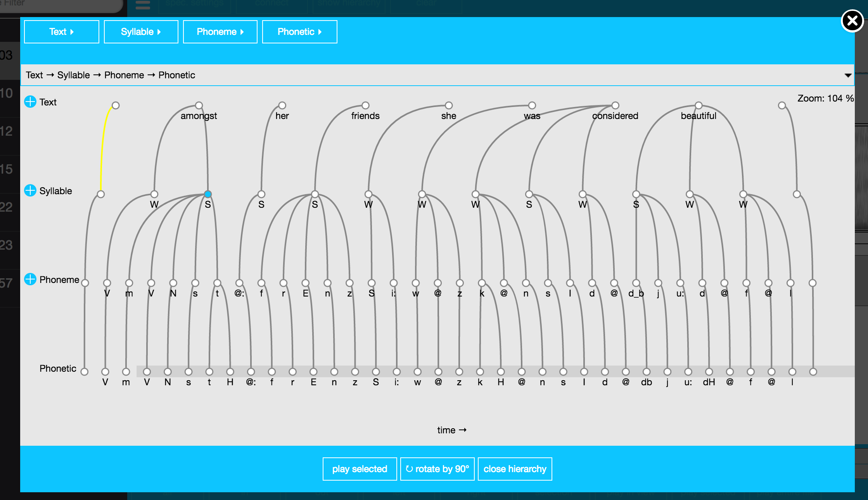Click the 'd_b' phoneme node
Viewport: 868px width, 500px height.
point(636,283)
